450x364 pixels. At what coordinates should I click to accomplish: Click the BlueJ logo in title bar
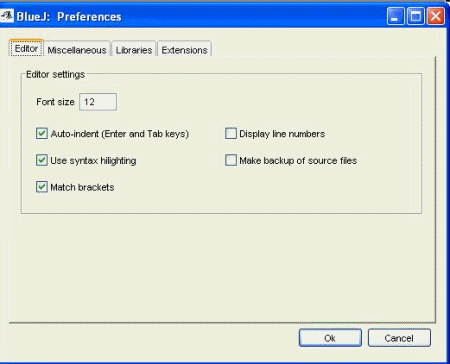point(7,16)
